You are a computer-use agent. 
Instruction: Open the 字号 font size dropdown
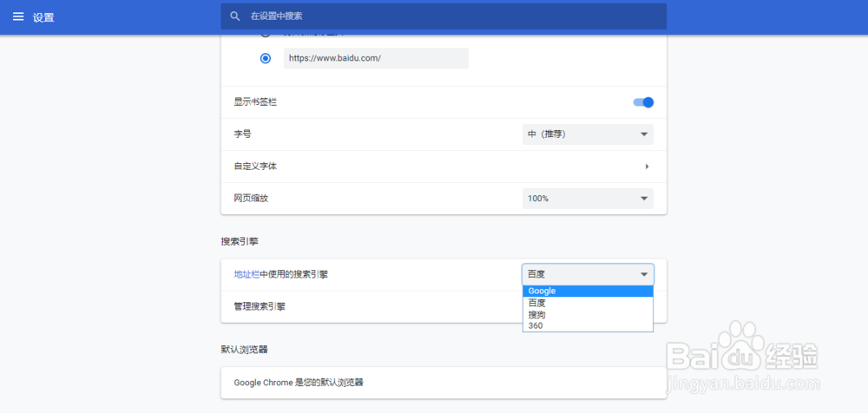pos(588,134)
